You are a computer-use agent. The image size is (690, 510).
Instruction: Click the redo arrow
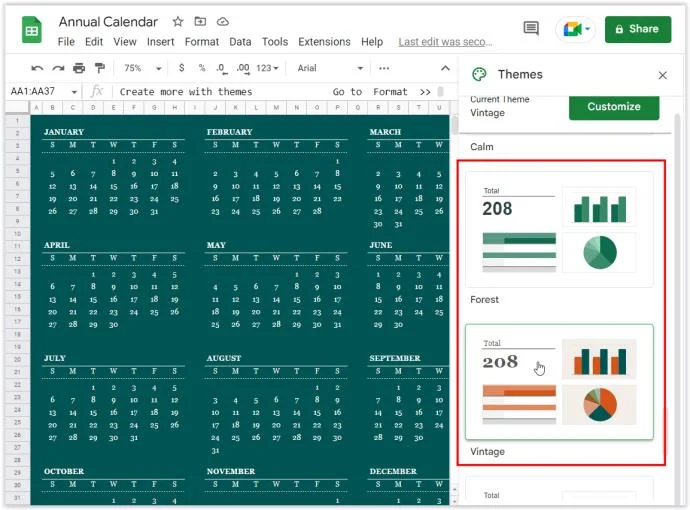[x=58, y=68]
